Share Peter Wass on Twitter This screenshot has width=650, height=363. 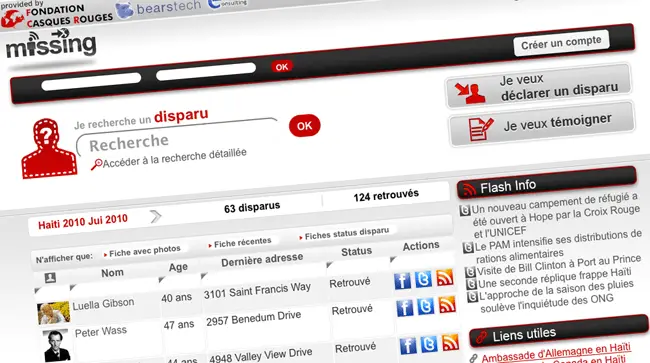pyautogui.click(x=425, y=306)
